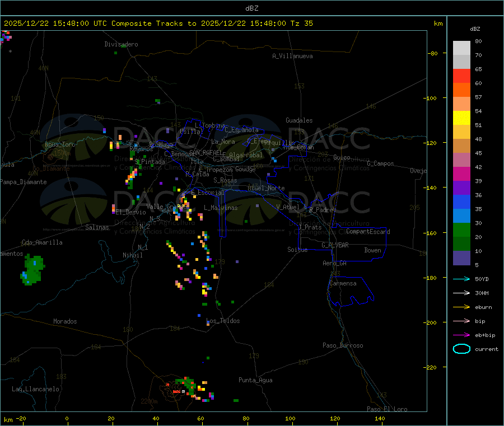504x426 pixels.
Task: Click the white 30HM arrow in legend
Action: (461, 293)
